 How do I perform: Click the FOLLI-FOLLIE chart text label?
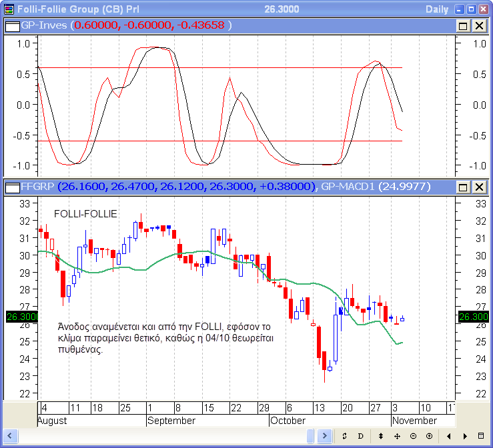85,214
